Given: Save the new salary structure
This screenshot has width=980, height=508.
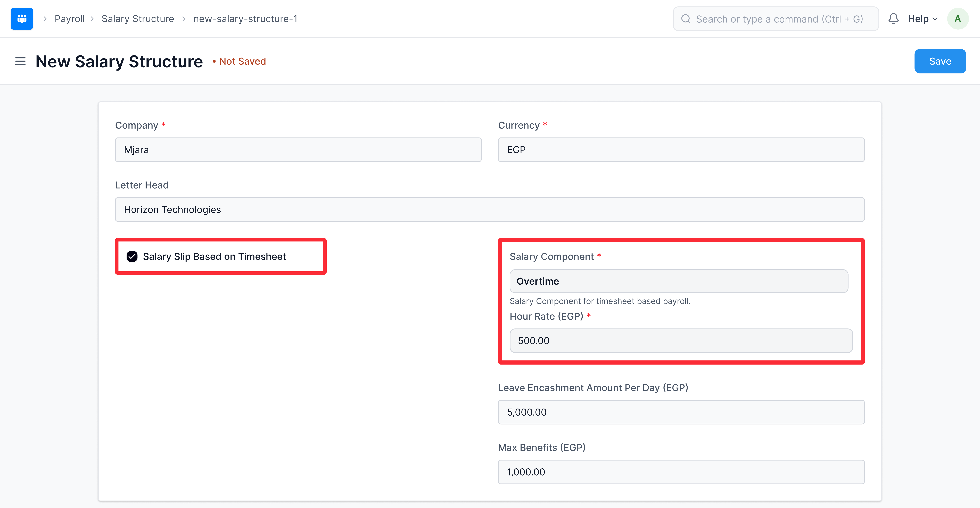Looking at the screenshot, I should click(940, 61).
